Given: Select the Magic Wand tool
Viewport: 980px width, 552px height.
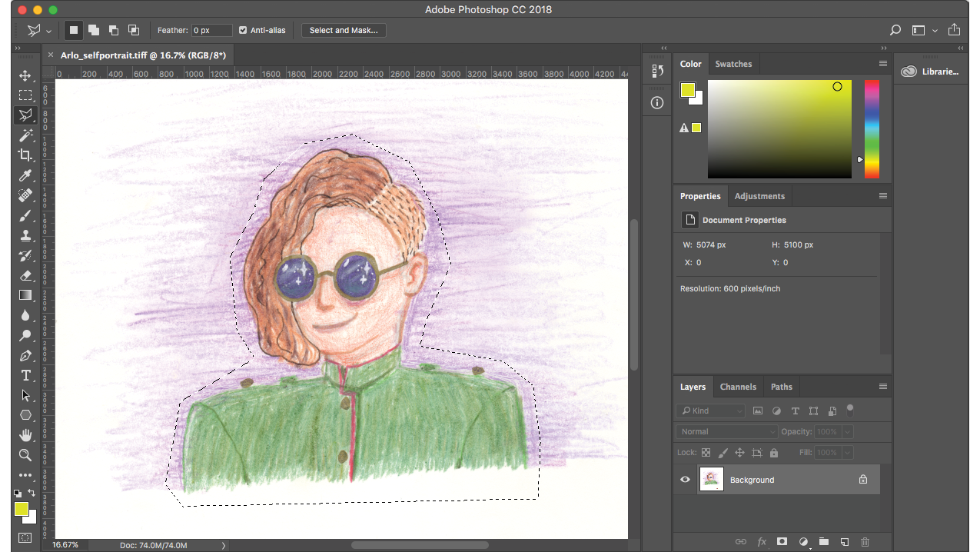Looking at the screenshot, I should [25, 135].
